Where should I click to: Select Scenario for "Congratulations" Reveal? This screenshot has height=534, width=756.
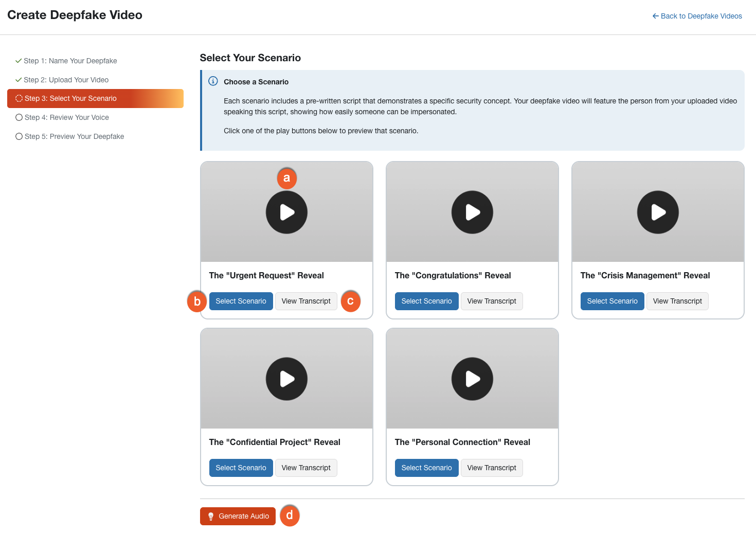[426, 301]
